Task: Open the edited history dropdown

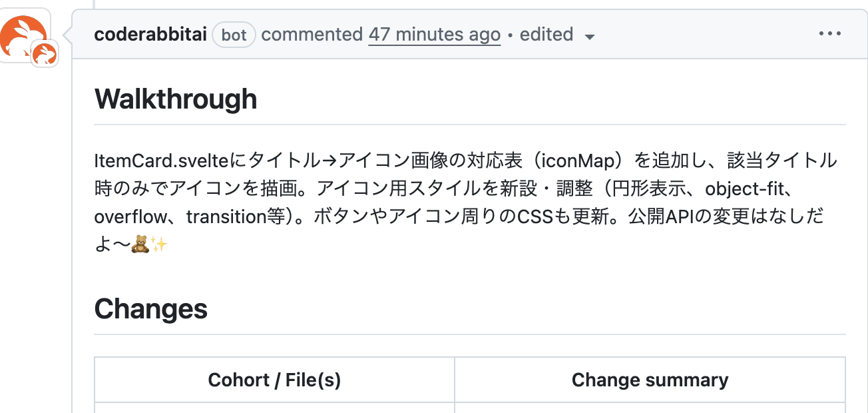Action: coord(546,35)
